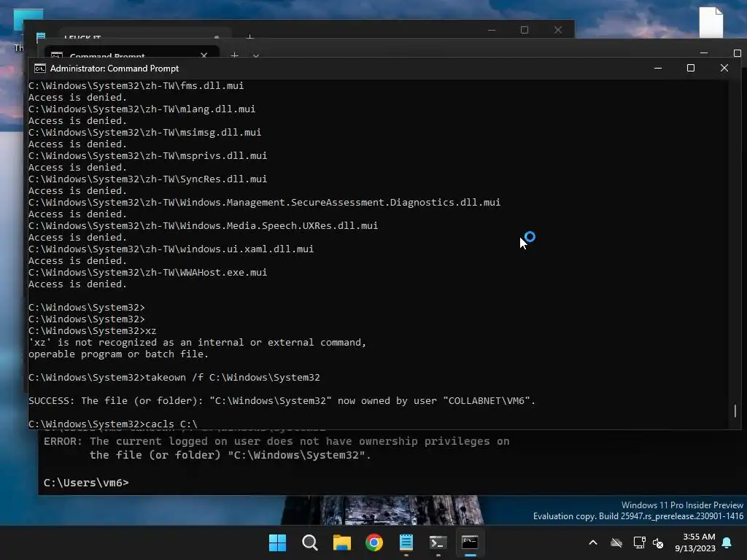The image size is (747, 560).
Task: Select the desktop file icon top right
Action: click(x=711, y=22)
